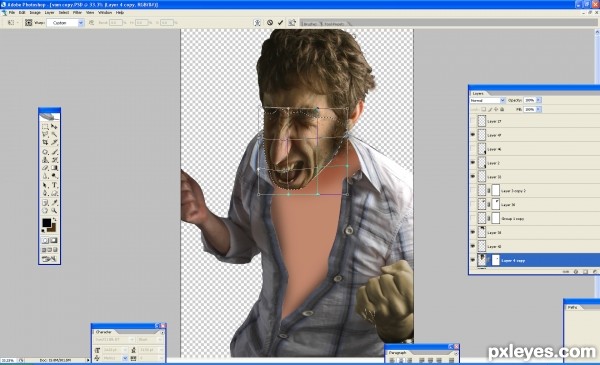Image resolution: width=600 pixels, height=365 pixels.
Task: Select the Healing Brush tool
Action: click(x=45, y=152)
